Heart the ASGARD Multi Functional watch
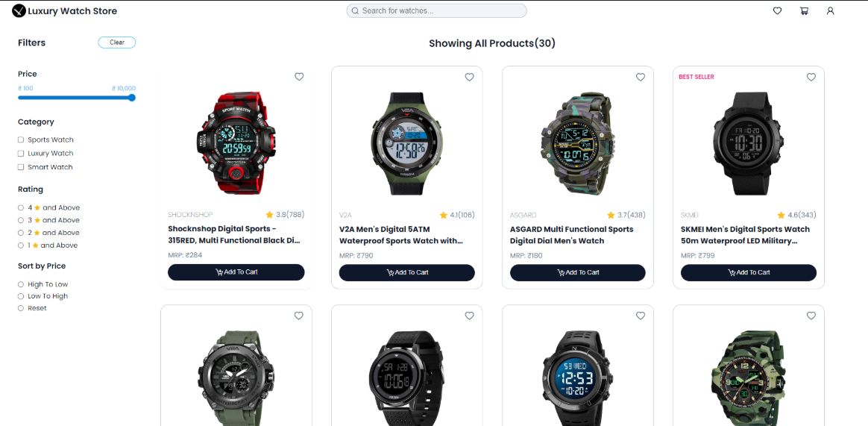Viewport: 868px width, 426px height. (641, 77)
